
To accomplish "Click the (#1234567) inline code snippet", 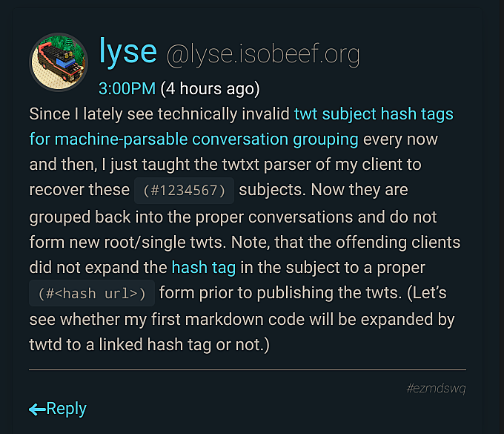I will click(184, 191).
